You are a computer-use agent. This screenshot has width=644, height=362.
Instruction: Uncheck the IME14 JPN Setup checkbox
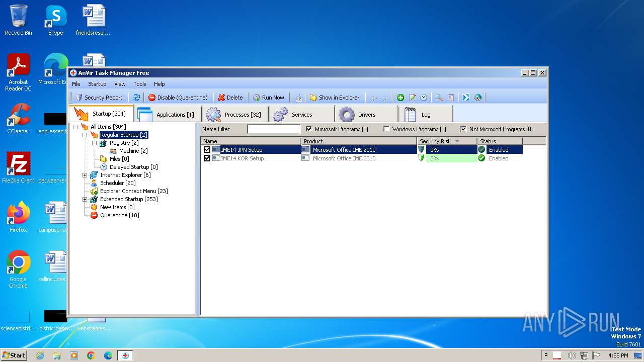point(207,150)
